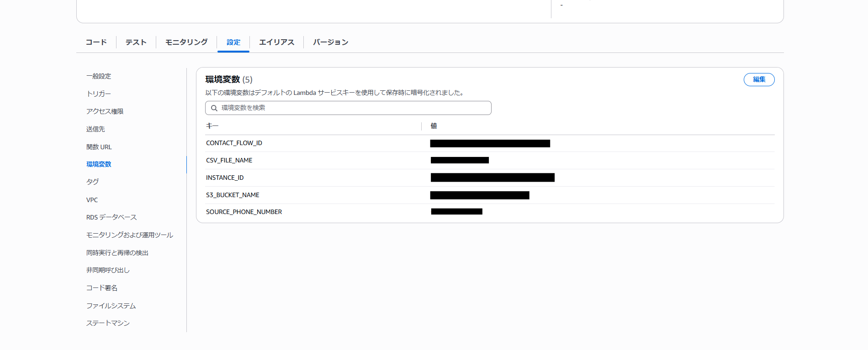Select RDS データベース in the sidebar
Screen dimensions: 868x350
(x=111, y=217)
